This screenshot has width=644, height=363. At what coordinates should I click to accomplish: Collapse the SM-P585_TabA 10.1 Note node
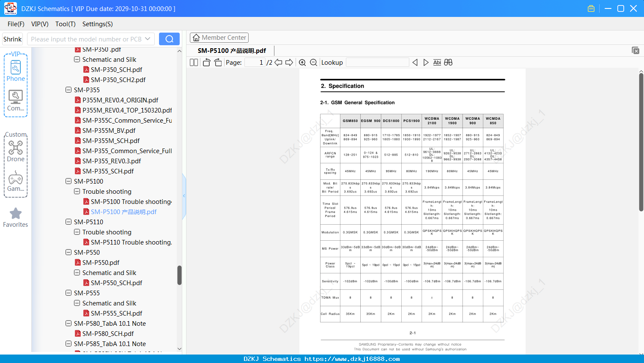pyautogui.click(x=69, y=344)
